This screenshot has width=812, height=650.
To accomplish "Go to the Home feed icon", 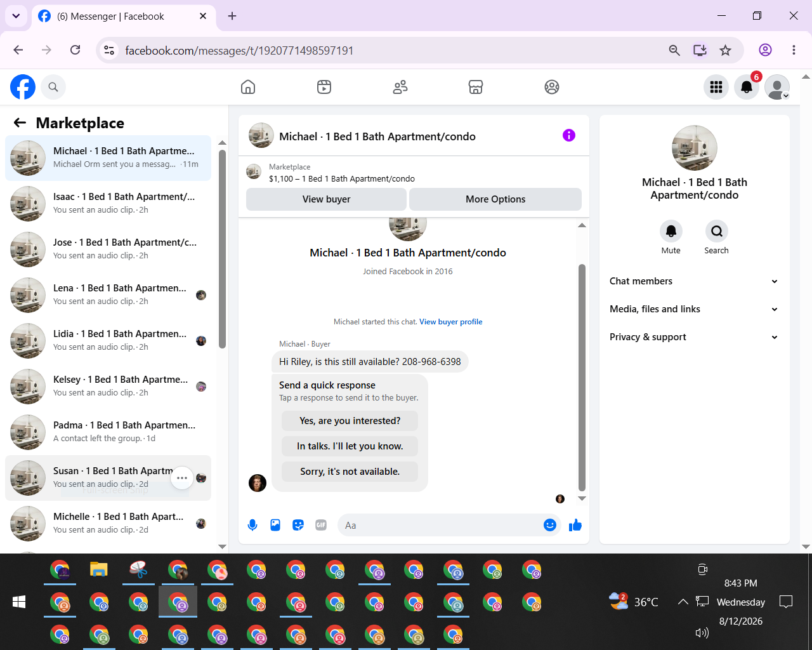I will click(x=248, y=87).
